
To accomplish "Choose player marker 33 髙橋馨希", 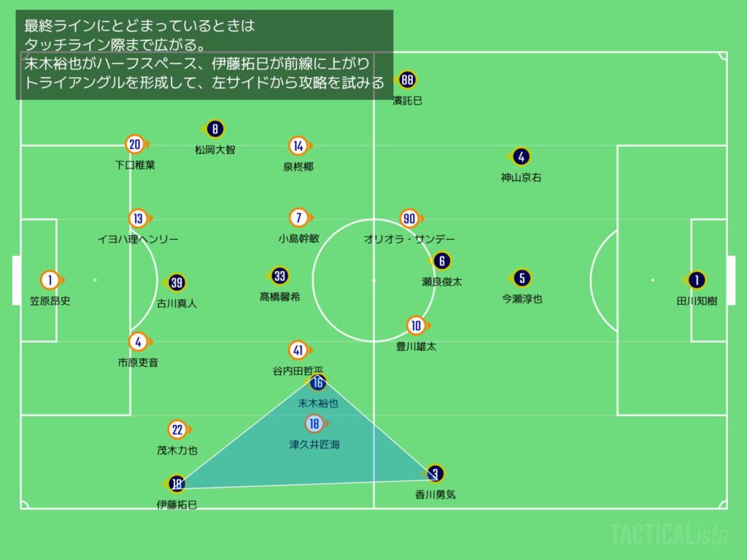I will (279, 276).
